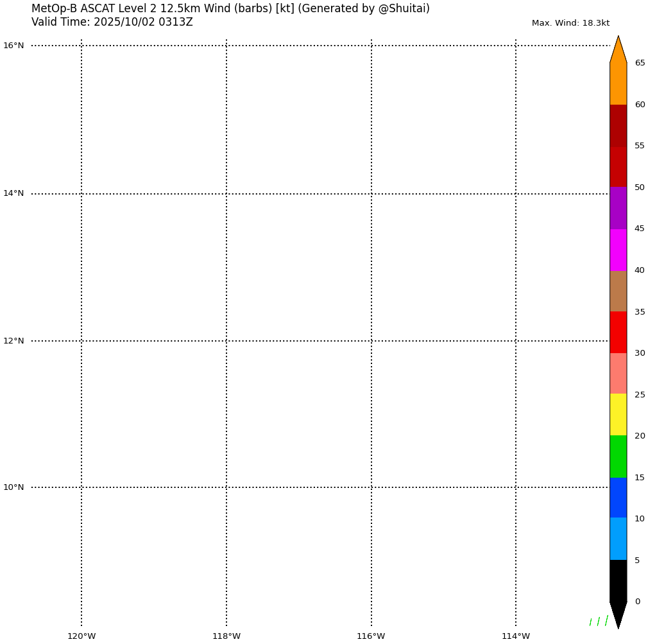This screenshot has height=644, width=648.
Task: Click gridline intersection at 12°N 118°W
Action: point(226,341)
